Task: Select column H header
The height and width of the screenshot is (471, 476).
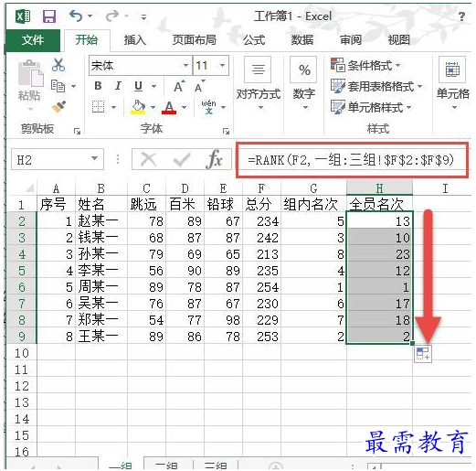Action: click(x=379, y=188)
